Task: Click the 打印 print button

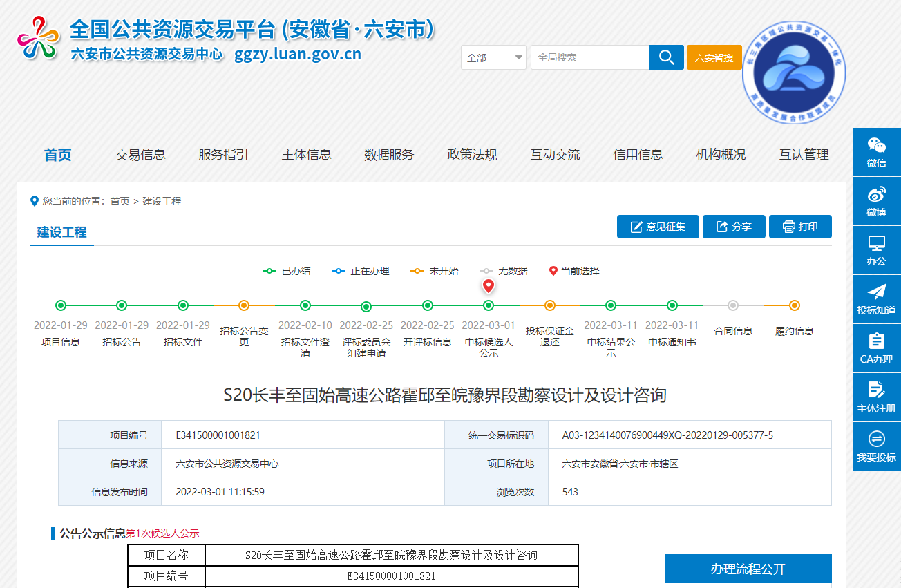Action: pos(800,227)
